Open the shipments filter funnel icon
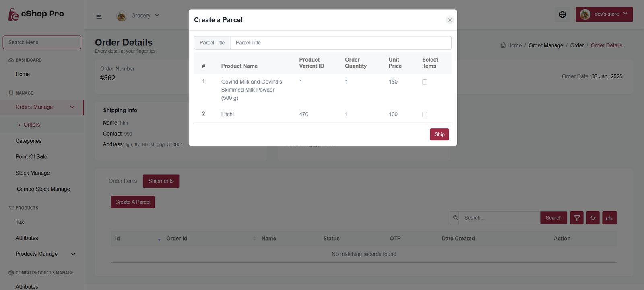This screenshot has height=290, width=644. [577, 218]
